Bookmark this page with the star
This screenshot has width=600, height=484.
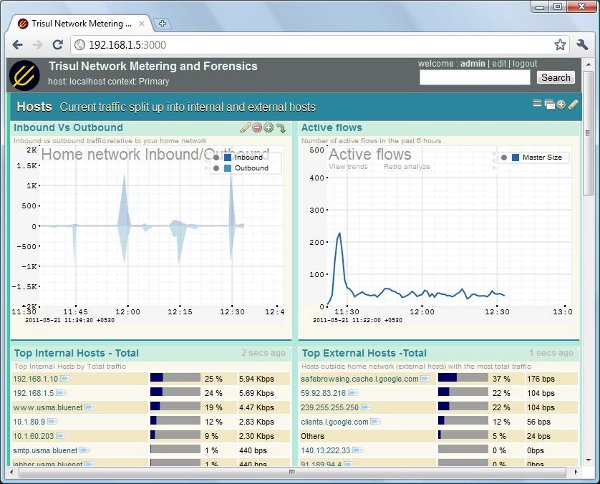click(560, 45)
